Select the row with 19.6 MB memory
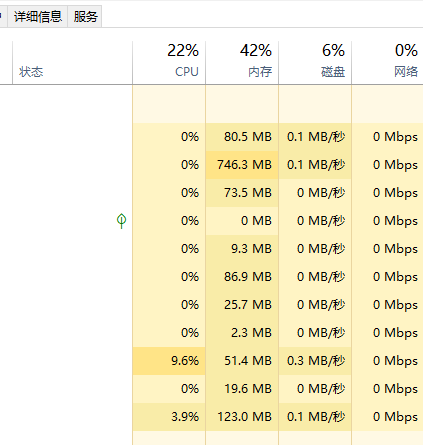423x445 pixels. [x=211, y=389]
